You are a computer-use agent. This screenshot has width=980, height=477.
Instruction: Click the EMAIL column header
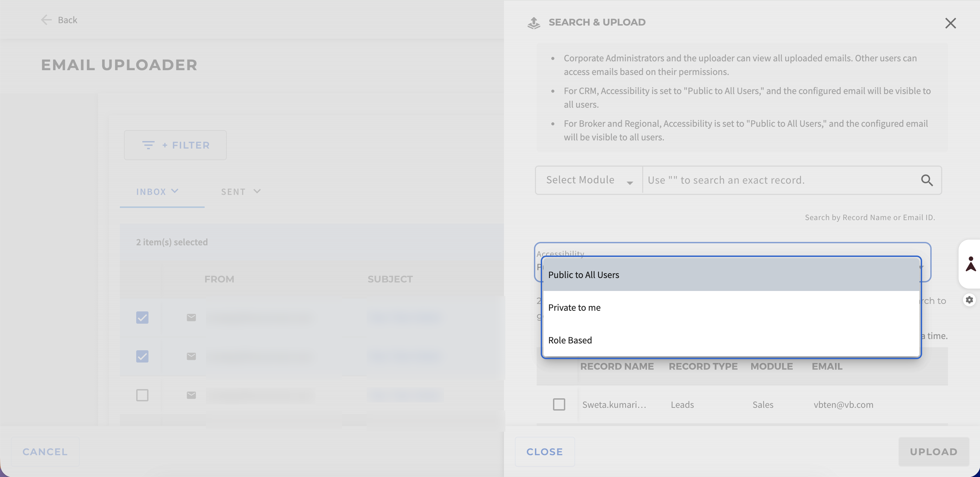[x=827, y=367]
